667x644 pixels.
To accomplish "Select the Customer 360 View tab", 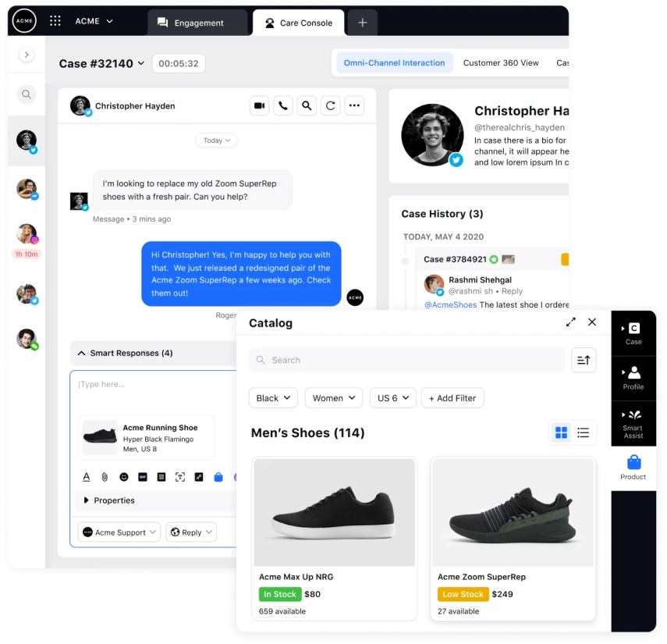I will [501, 63].
